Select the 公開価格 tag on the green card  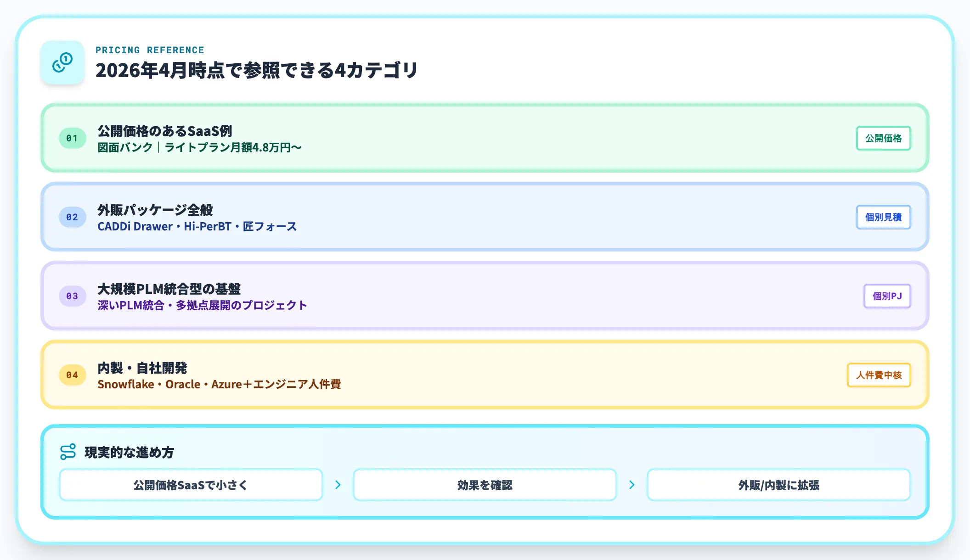(883, 138)
